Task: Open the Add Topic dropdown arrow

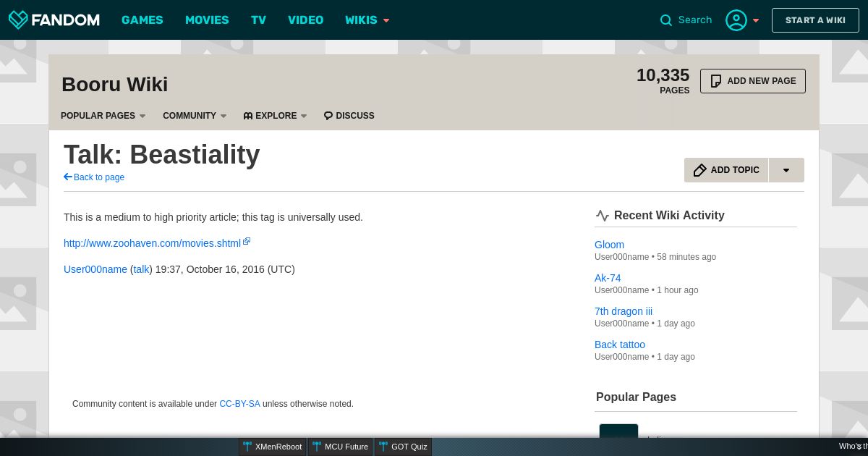Action: coord(786,170)
